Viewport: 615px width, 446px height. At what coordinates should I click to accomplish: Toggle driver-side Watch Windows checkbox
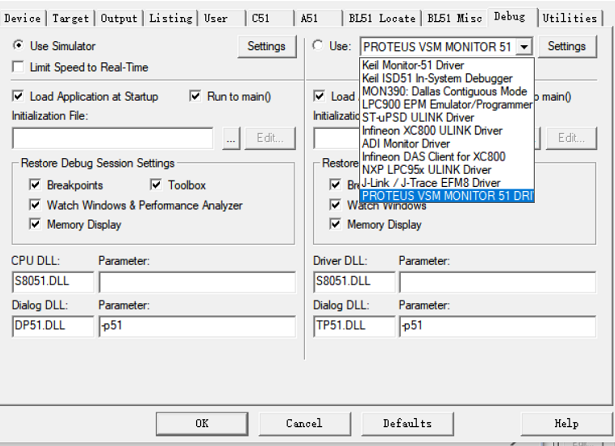(335, 205)
